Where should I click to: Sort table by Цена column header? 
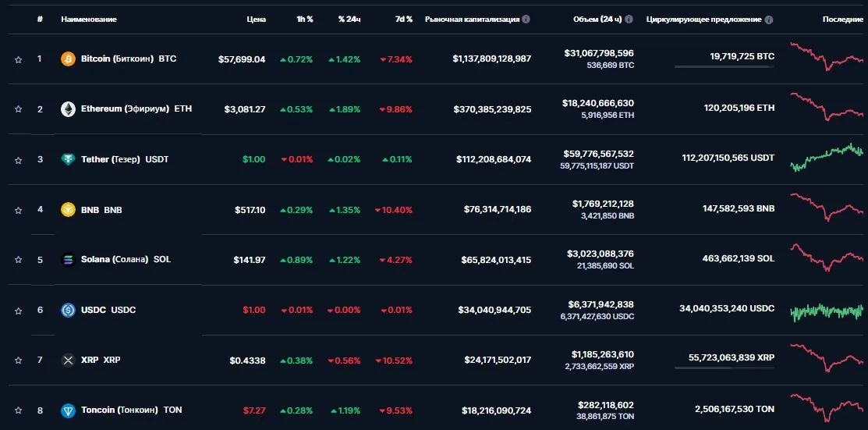click(256, 19)
